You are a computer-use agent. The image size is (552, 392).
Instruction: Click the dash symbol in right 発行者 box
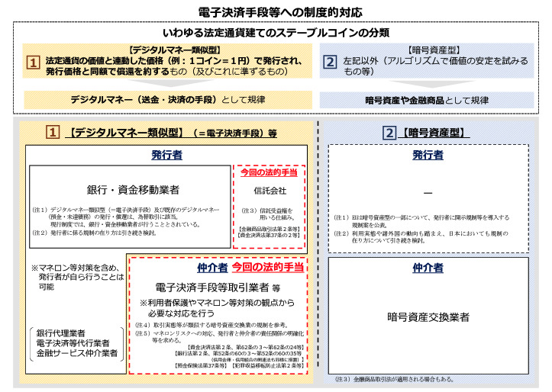(x=428, y=193)
